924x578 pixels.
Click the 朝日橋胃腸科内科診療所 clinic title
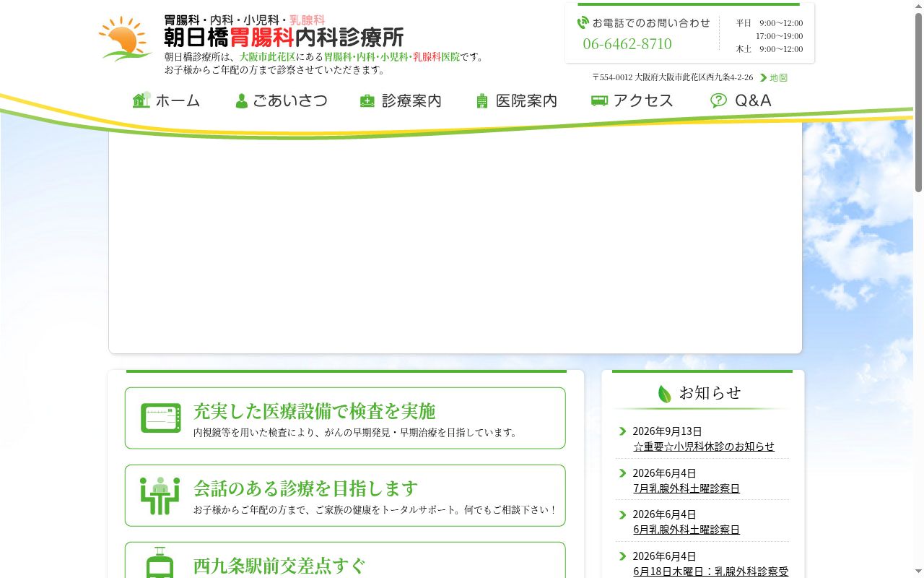click(x=284, y=37)
